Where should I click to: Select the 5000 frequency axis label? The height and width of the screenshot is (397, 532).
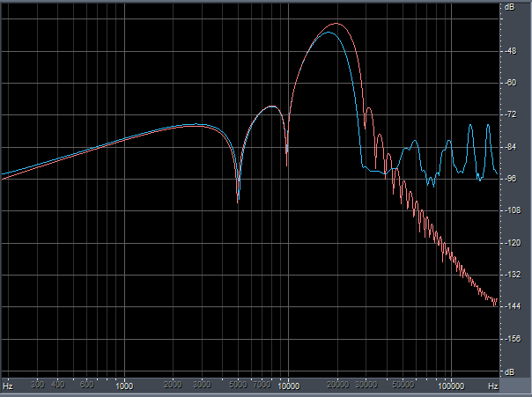pos(238,385)
